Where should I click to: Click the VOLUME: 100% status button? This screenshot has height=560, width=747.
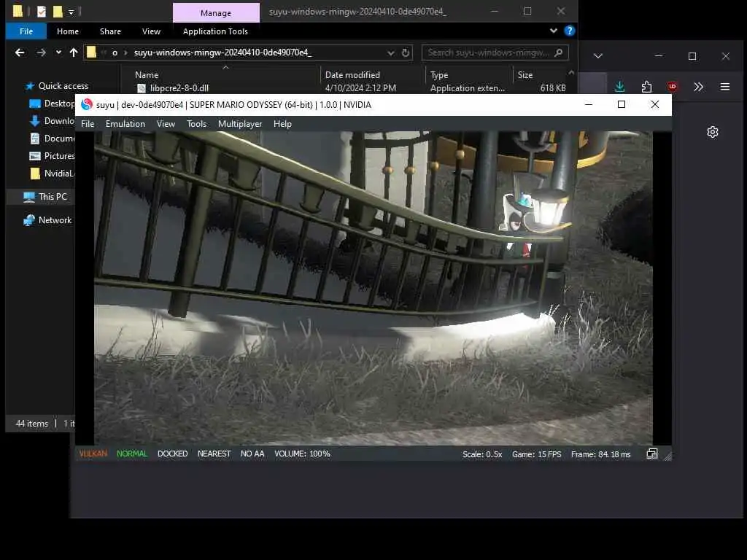(x=302, y=454)
